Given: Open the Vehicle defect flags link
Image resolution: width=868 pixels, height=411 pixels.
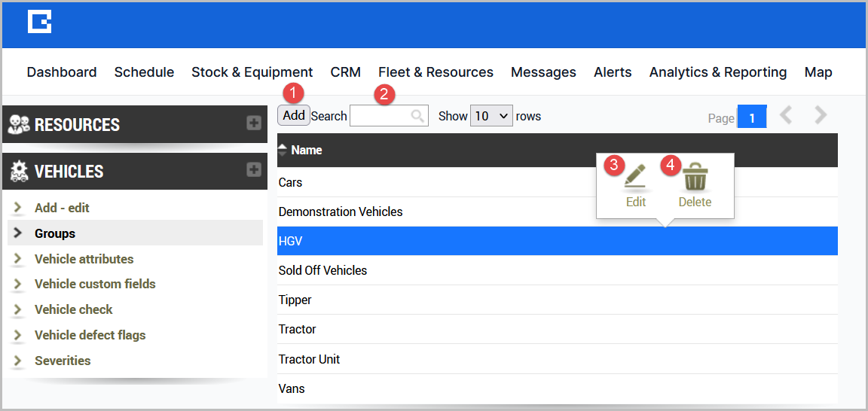Looking at the screenshot, I should pyautogui.click(x=90, y=335).
